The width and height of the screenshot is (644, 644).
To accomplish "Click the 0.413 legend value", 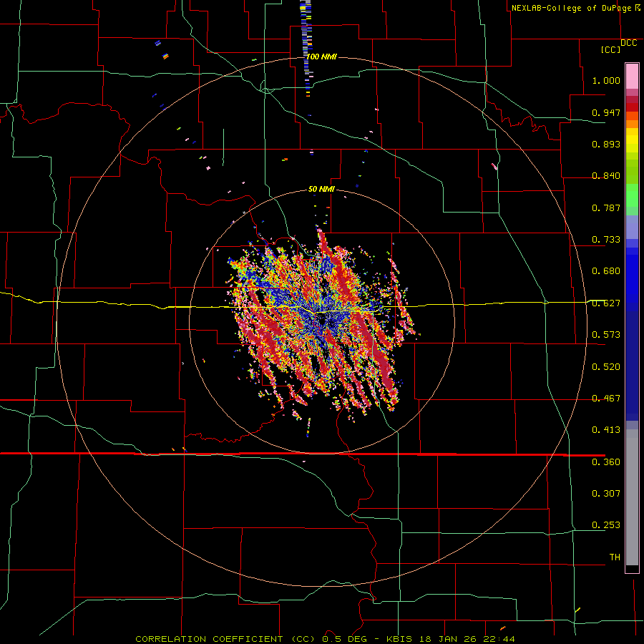I will [x=606, y=430].
